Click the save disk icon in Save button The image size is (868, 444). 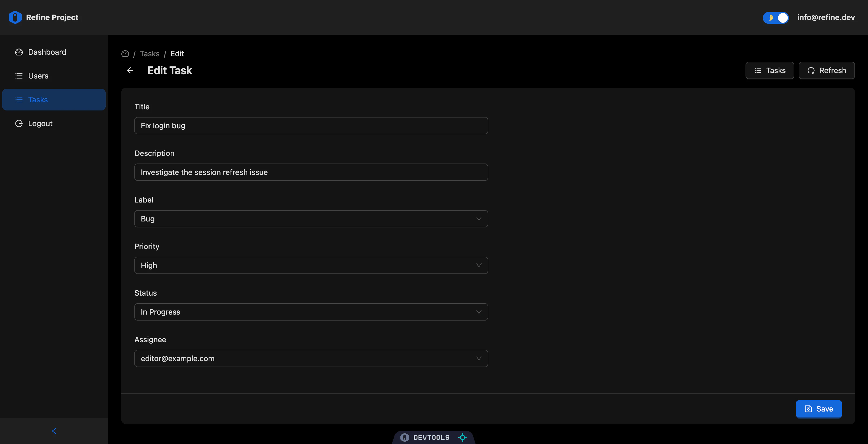click(808, 409)
